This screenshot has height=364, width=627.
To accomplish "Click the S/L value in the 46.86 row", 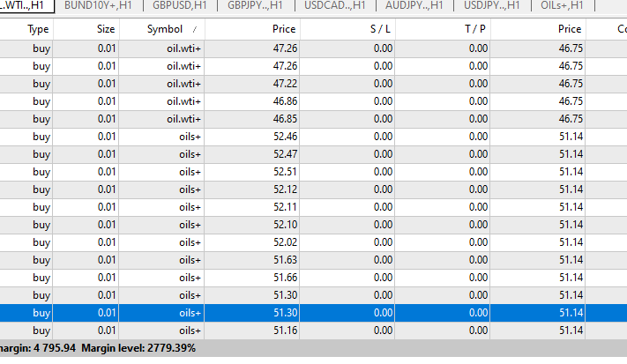I will [383, 101].
